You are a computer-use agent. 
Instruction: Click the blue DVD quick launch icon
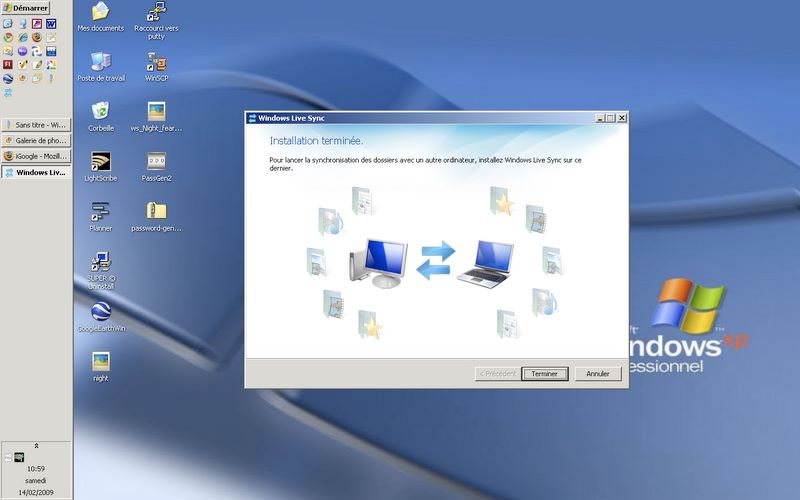(x=51, y=51)
